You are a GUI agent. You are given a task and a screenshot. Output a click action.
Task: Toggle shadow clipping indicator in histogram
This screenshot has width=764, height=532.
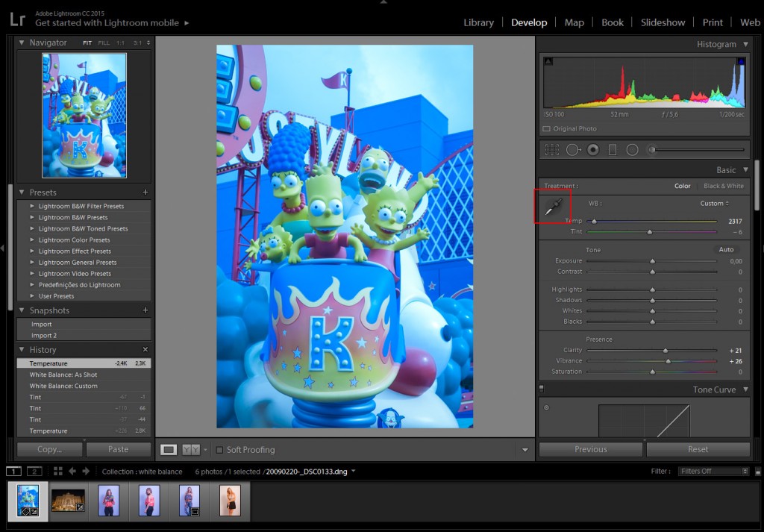tap(548, 61)
